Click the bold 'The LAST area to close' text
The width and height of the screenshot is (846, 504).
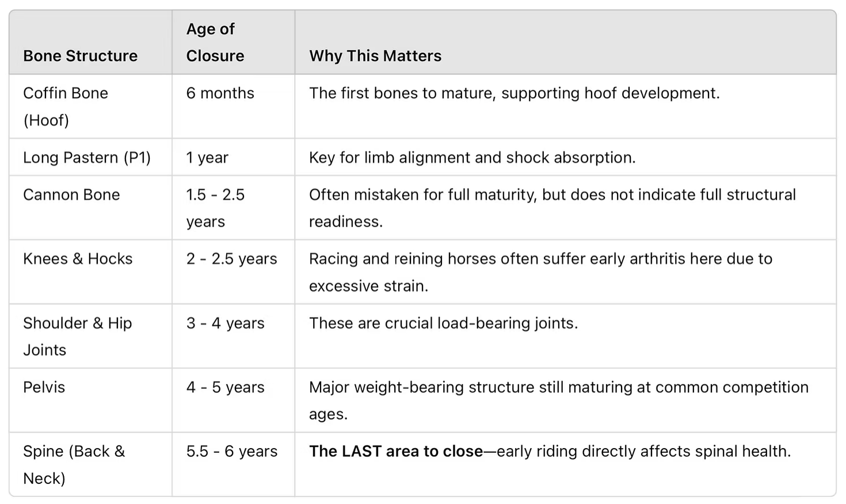point(396,452)
